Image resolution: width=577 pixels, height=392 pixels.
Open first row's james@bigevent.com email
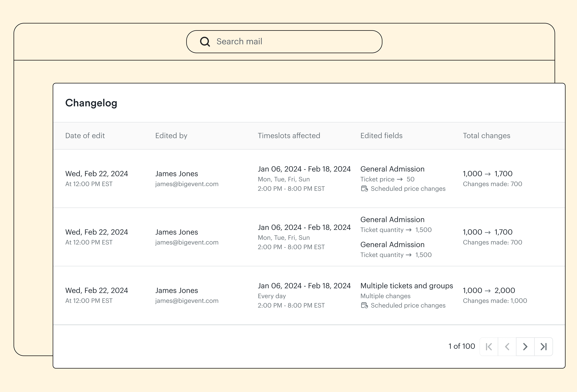(187, 184)
